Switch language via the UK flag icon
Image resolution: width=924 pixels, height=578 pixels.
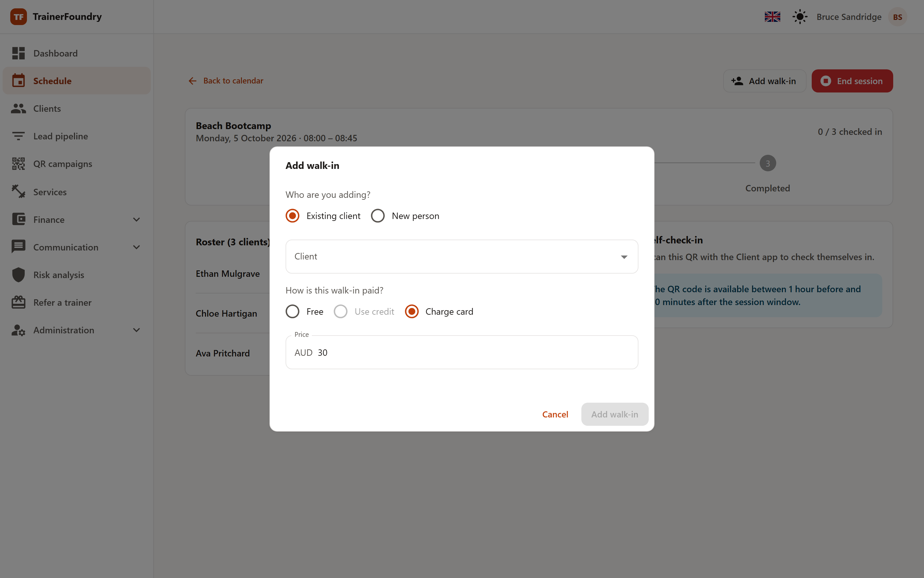[x=773, y=17]
